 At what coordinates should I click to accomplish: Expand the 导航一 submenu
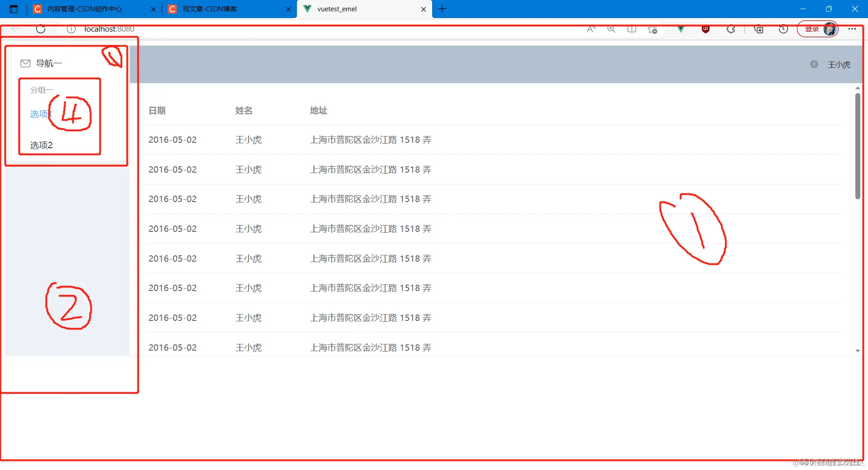(67, 63)
